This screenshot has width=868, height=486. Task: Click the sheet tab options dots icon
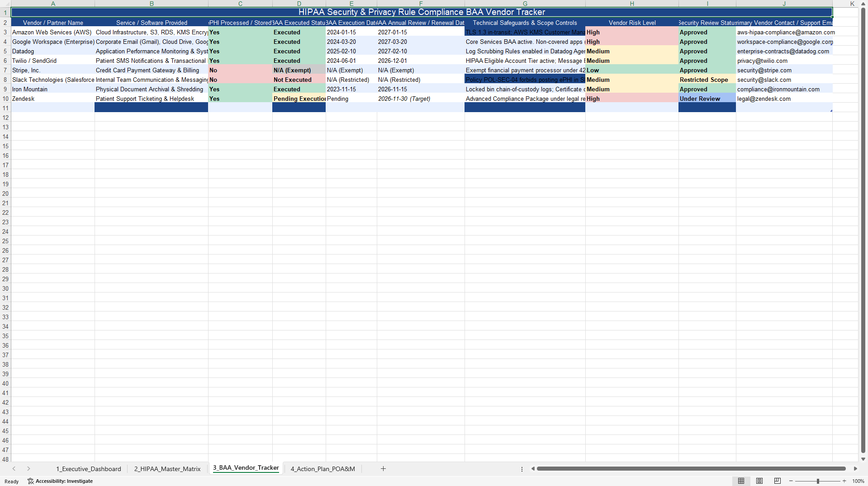522,469
